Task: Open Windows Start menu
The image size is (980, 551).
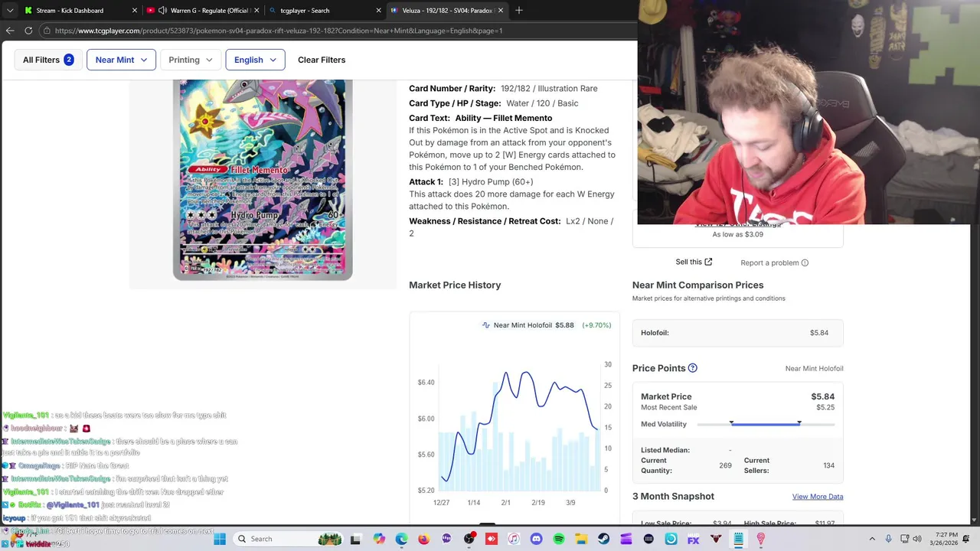Action: coord(220,539)
